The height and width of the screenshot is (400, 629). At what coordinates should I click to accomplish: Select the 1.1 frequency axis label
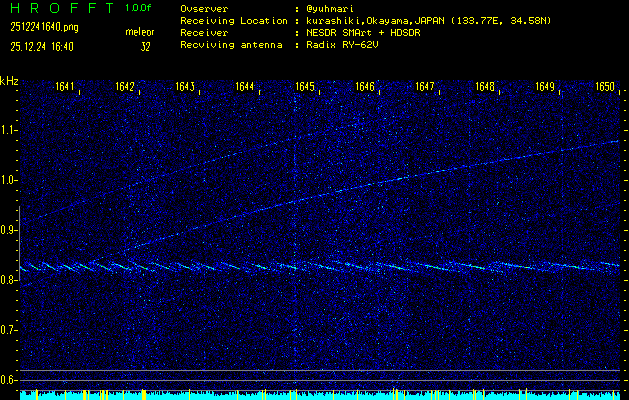[x=9, y=130]
